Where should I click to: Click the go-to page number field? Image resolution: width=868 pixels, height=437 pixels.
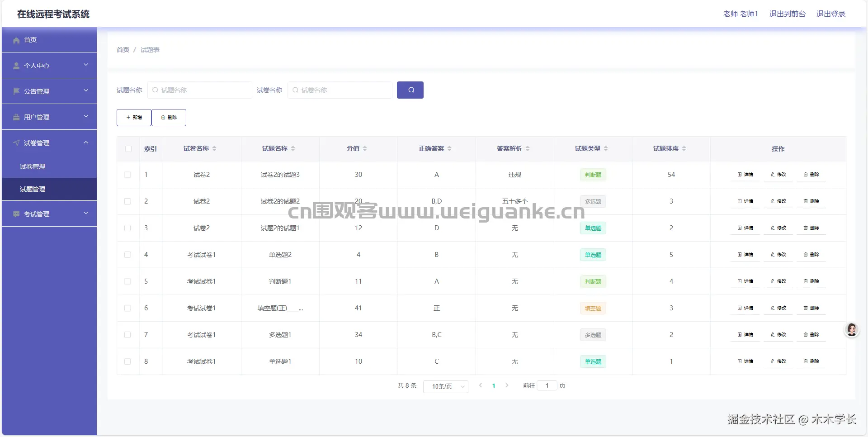pyautogui.click(x=547, y=385)
